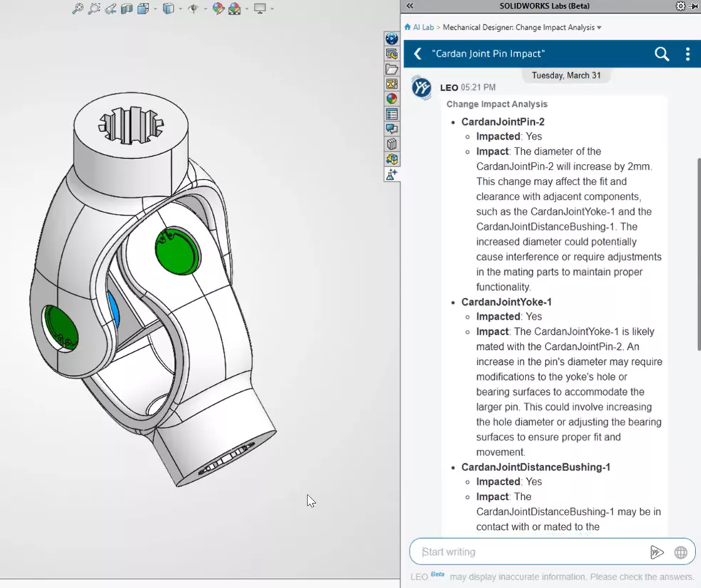The width and height of the screenshot is (701, 588).
Task: Select the SOLIDWORKS Labs flask tab
Action: click(392, 175)
